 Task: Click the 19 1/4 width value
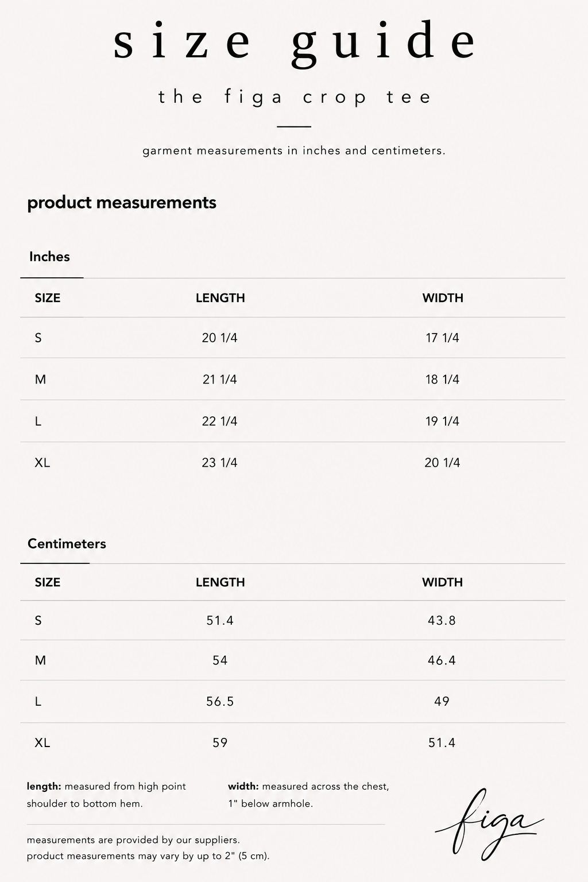coord(442,421)
